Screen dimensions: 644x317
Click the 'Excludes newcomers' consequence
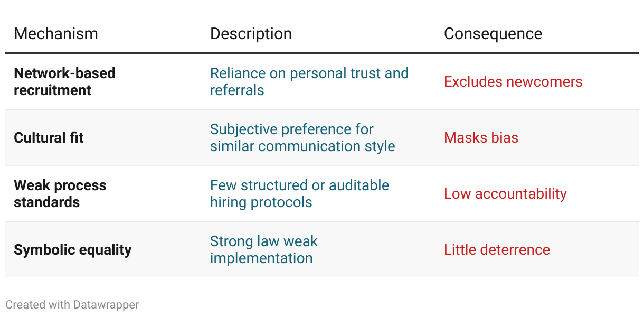513,81
